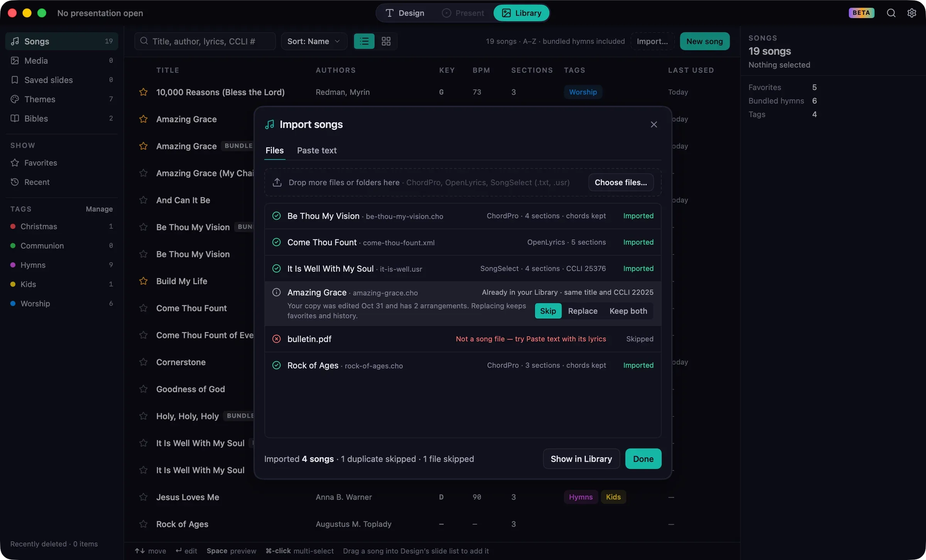The width and height of the screenshot is (926, 560).
Task: Click the info icon beside Amazing Grace import
Action: (x=276, y=292)
